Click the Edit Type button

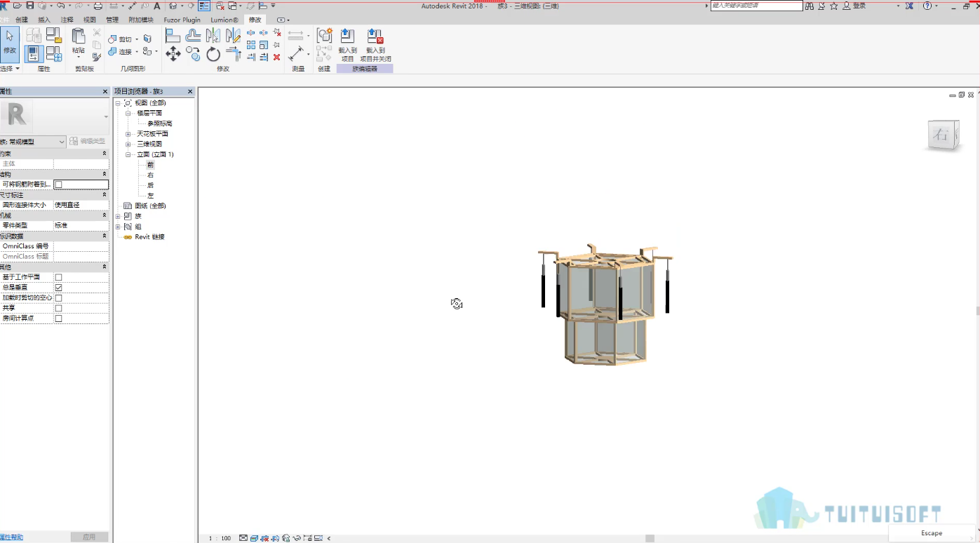click(x=88, y=141)
